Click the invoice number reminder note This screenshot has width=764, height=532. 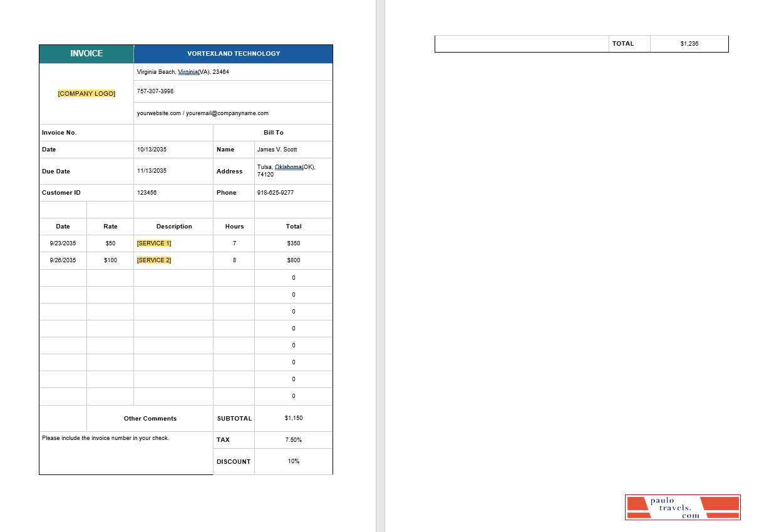(x=105, y=437)
